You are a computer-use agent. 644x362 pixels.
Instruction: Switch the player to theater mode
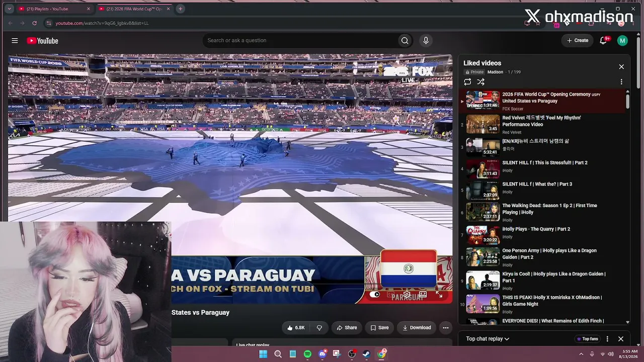pos(423,295)
